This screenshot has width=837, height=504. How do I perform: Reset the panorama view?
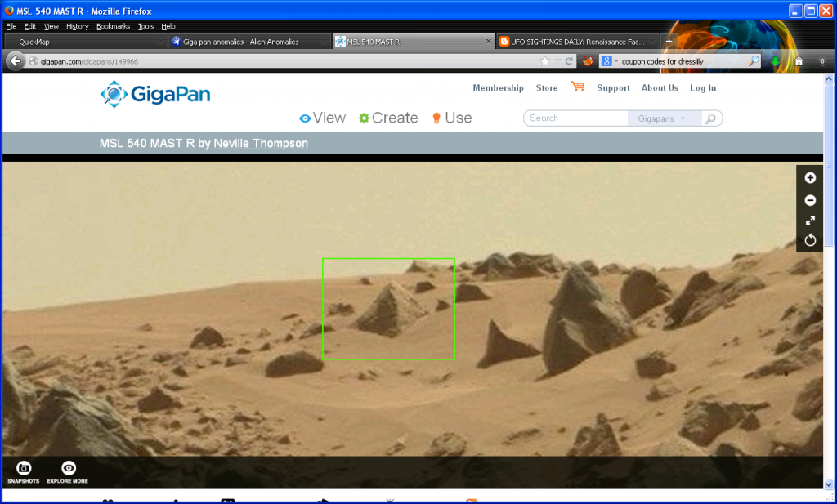point(810,240)
